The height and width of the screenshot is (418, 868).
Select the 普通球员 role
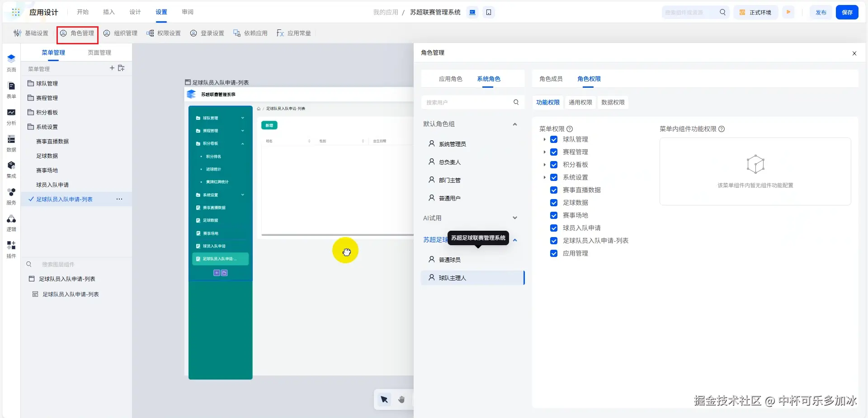tap(472, 260)
